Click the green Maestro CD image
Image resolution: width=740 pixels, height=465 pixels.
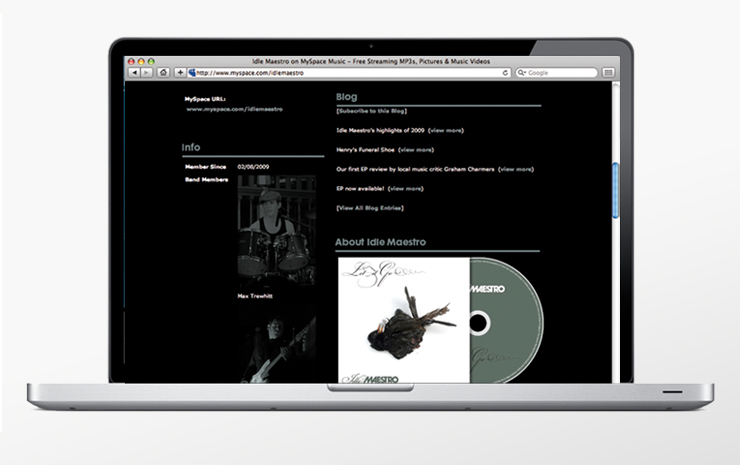click(506, 320)
